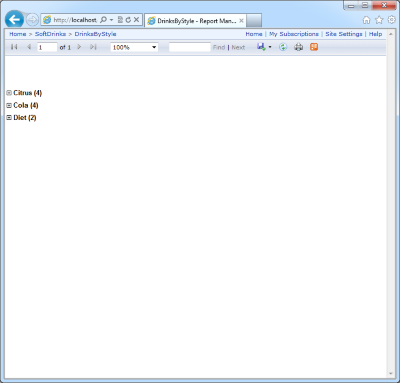Open a new blank browser tab
Screen dimensions: 400x383
[254, 21]
